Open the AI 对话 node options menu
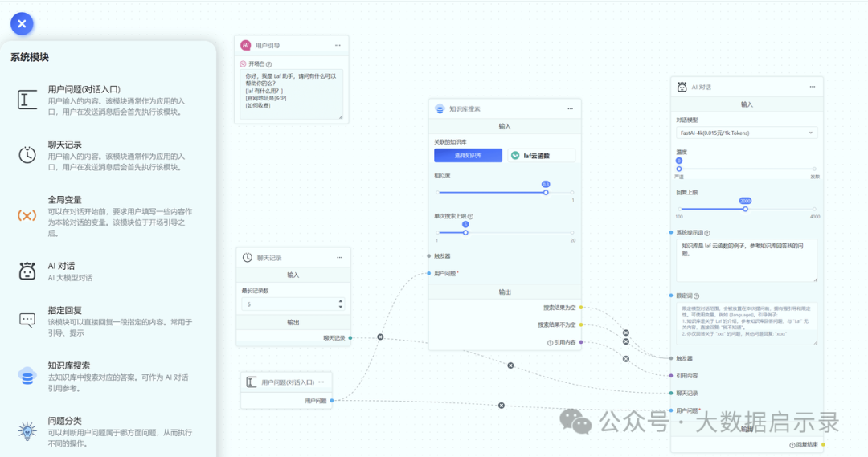Image resolution: width=868 pixels, height=457 pixels. tap(812, 87)
